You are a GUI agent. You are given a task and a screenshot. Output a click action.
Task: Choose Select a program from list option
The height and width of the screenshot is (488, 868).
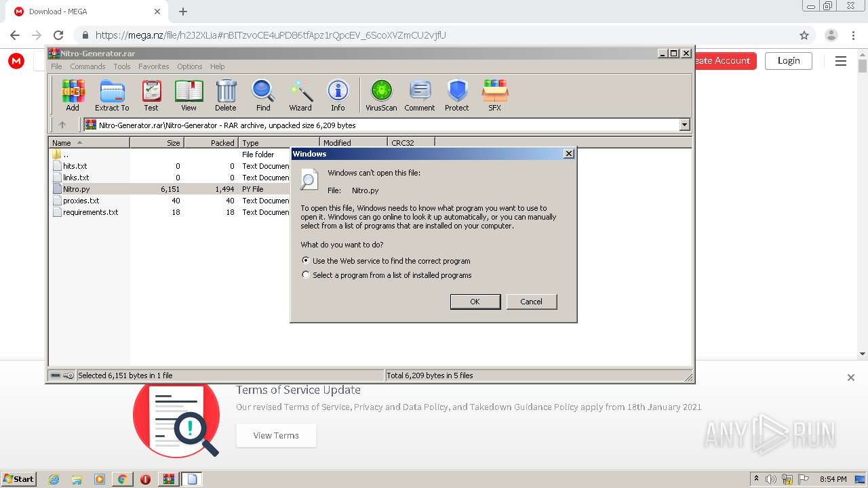pyautogui.click(x=306, y=275)
